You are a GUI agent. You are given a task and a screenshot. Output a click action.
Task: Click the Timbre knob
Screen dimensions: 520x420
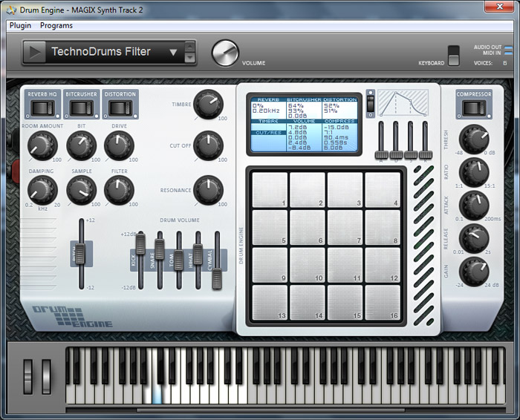coord(208,104)
